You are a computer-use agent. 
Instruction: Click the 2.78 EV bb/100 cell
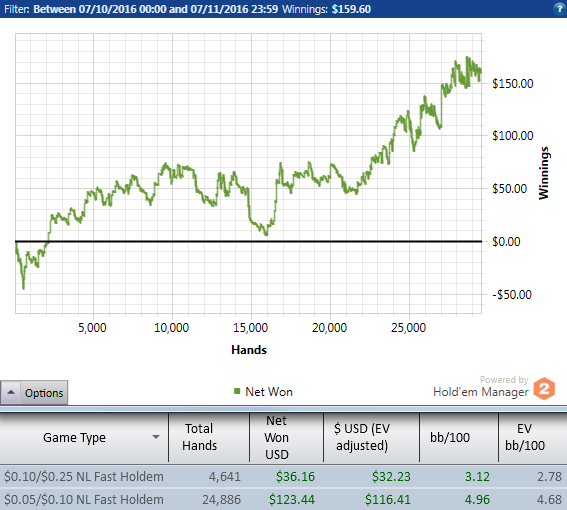tap(549, 476)
